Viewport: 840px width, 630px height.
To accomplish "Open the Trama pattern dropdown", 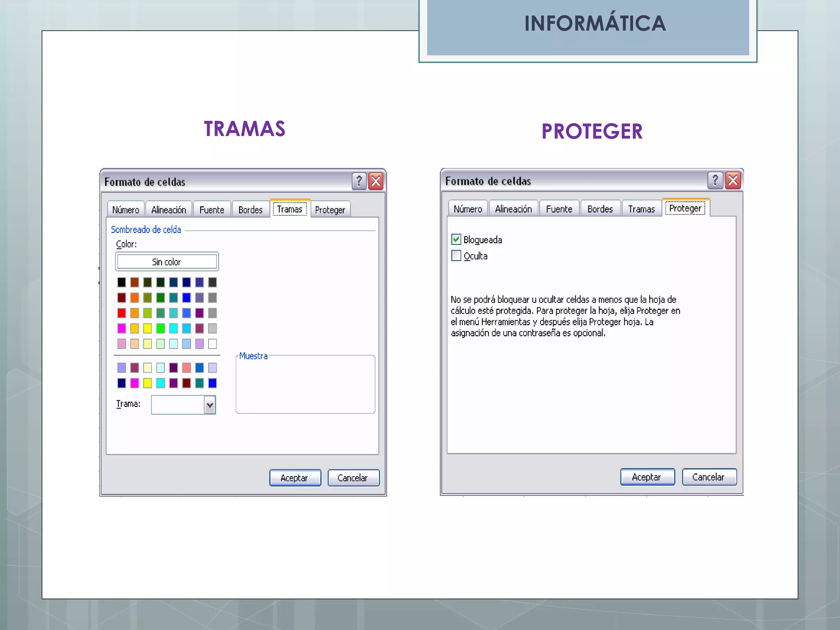I will click(x=210, y=405).
